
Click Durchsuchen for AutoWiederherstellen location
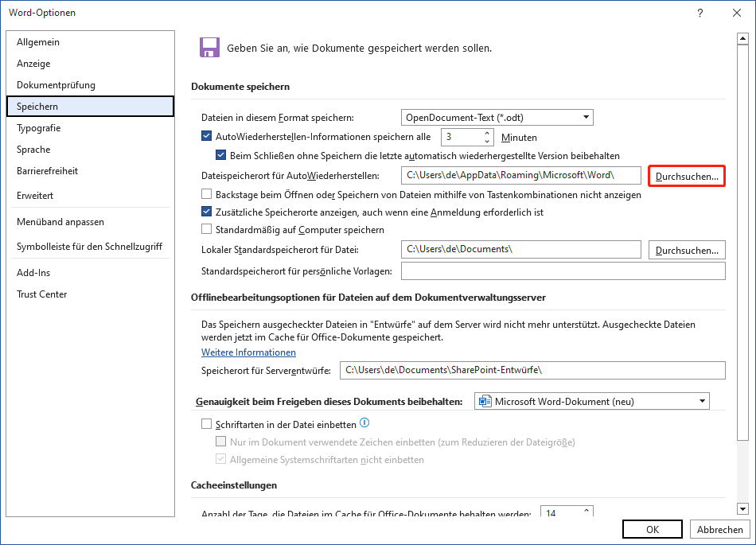(687, 176)
